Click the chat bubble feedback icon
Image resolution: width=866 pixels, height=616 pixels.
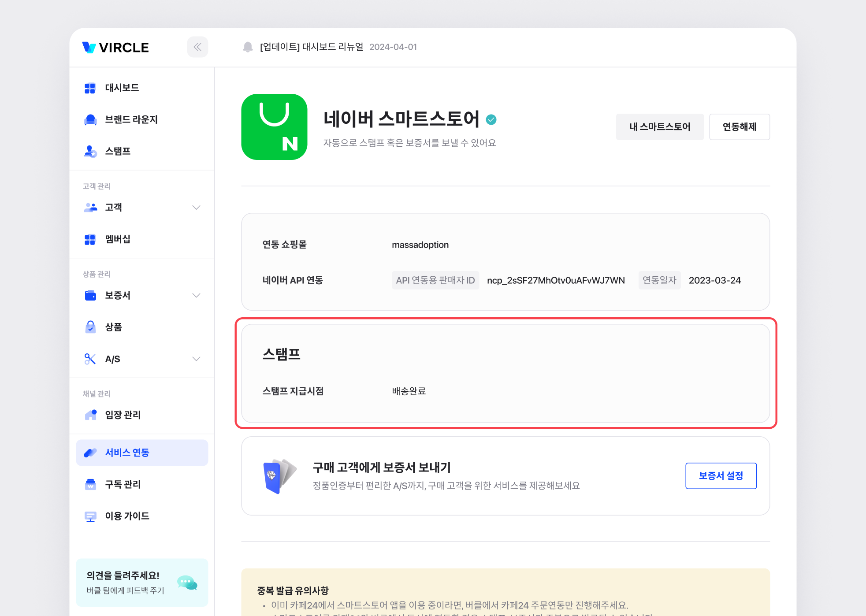(187, 583)
